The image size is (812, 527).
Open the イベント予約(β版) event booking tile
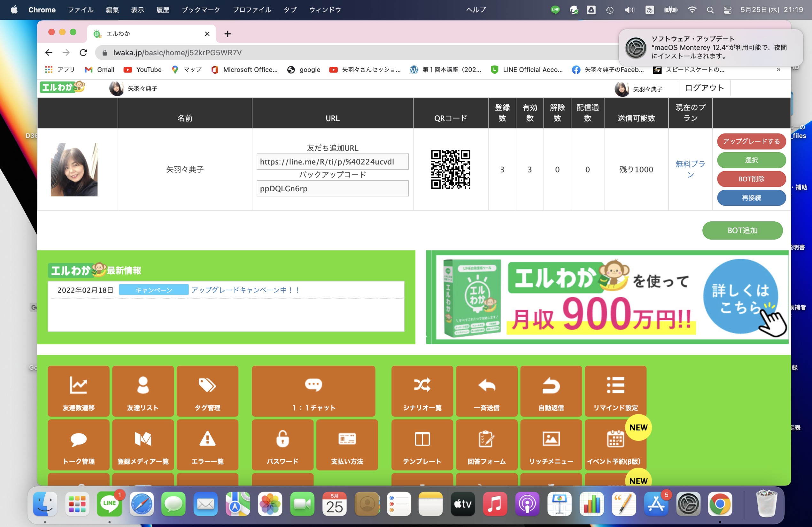point(615,445)
